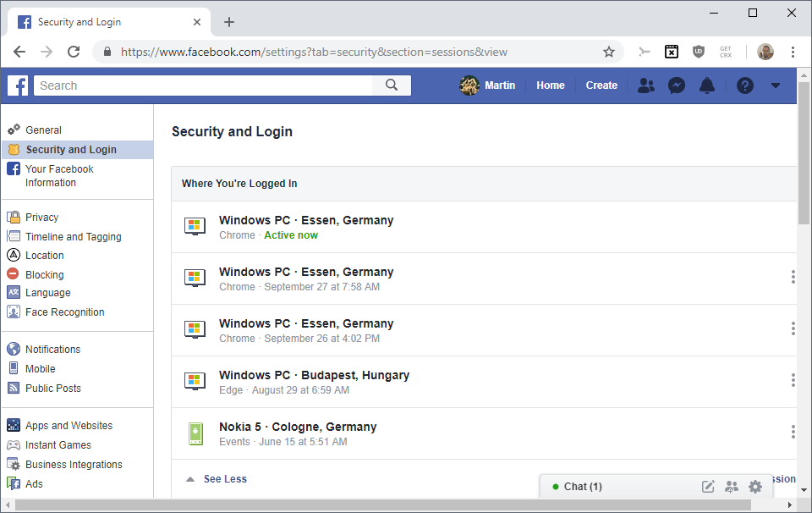Image resolution: width=812 pixels, height=513 pixels.
Task: Click Windows PC icon for Budapest session
Action: click(x=195, y=381)
